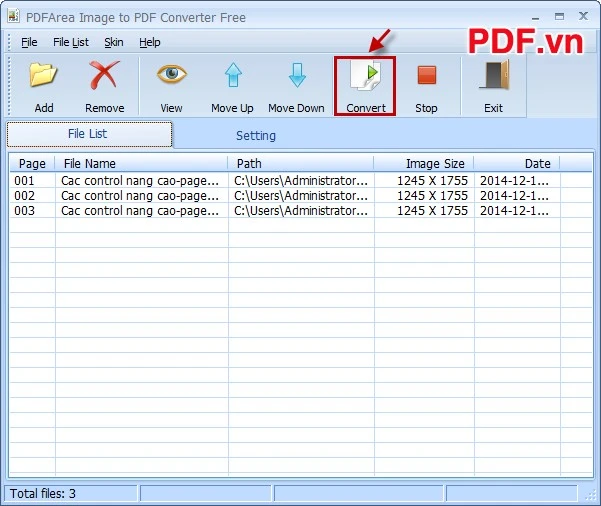Exit the app via door icon
This screenshot has width=601, height=506.
494,75
